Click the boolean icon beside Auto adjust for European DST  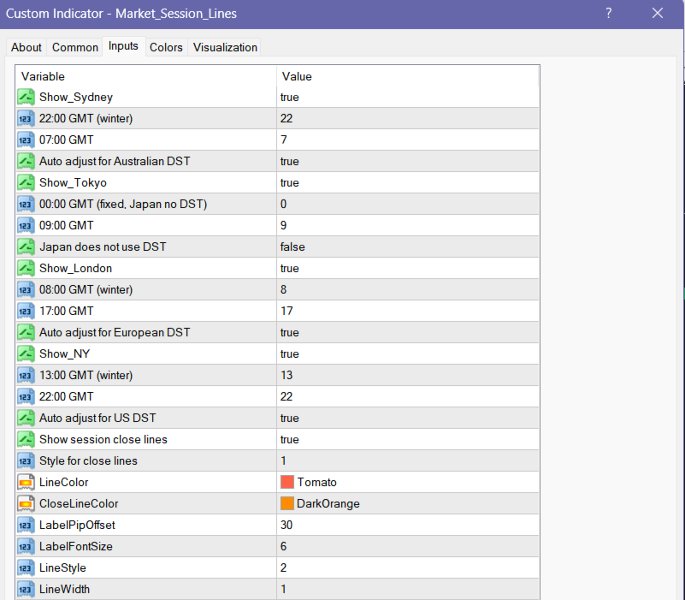point(26,333)
